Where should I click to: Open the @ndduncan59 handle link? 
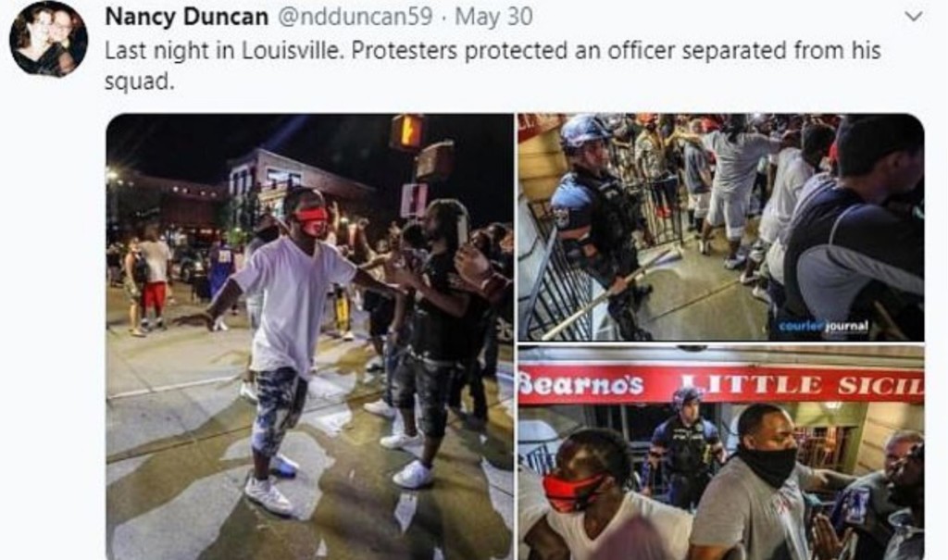(355, 17)
